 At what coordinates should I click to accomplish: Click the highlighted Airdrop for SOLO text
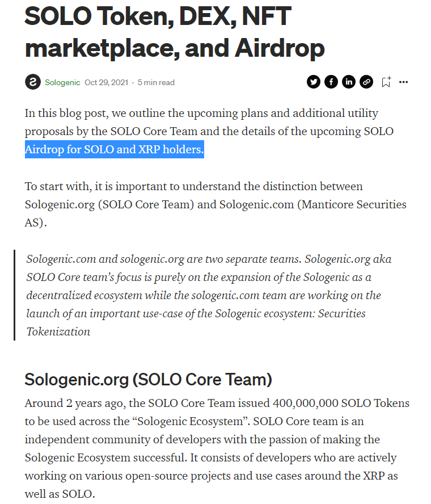pos(115,149)
